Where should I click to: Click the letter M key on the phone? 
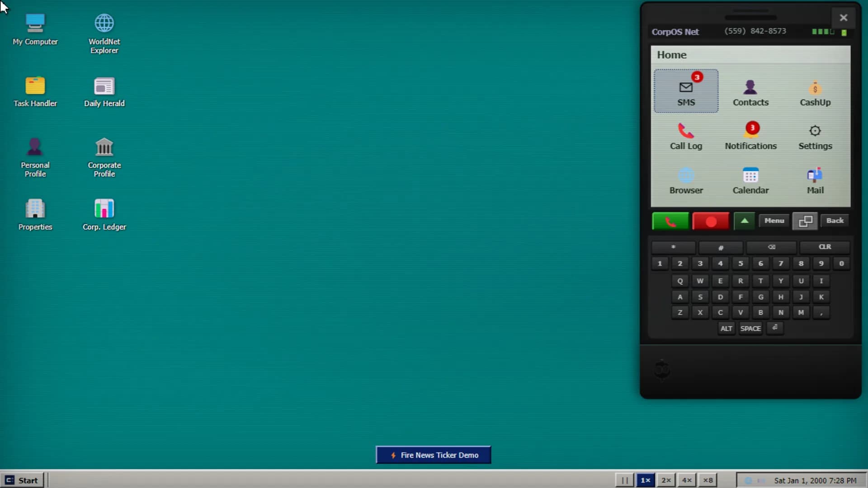tap(801, 312)
